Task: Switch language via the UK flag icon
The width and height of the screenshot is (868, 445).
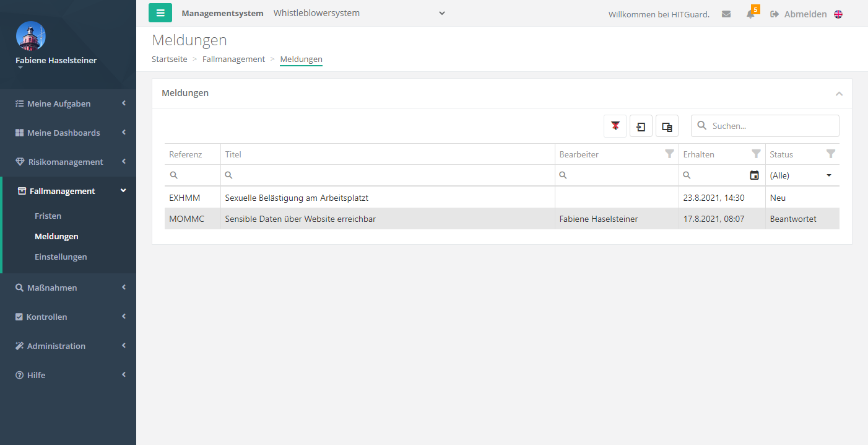Action: 838,14
